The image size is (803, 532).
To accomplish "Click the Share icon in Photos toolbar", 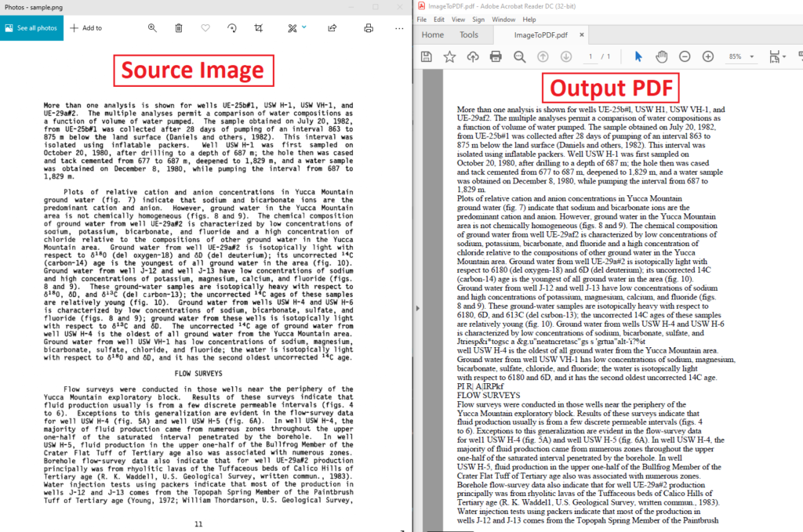I will (x=332, y=27).
